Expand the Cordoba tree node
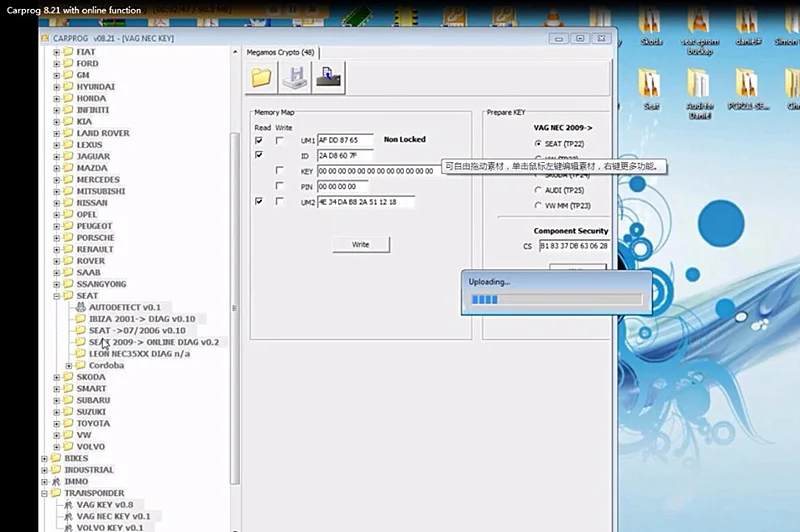Viewport: 800px width, 532px height. pyautogui.click(x=69, y=366)
